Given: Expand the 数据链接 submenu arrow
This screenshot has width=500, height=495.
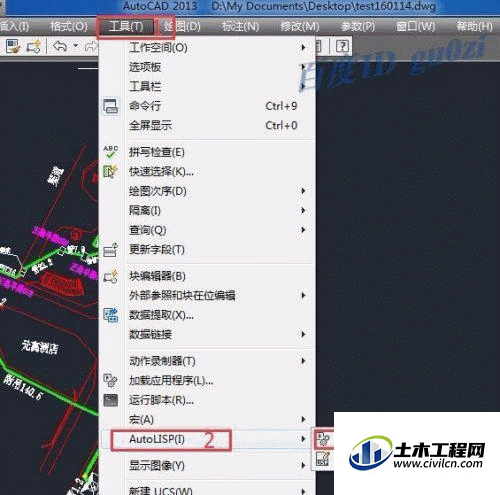Looking at the screenshot, I should point(303,334).
